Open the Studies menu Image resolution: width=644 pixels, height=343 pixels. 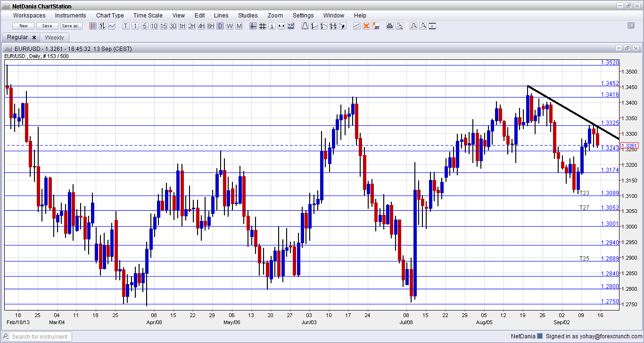pyautogui.click(x=248, y=15)
